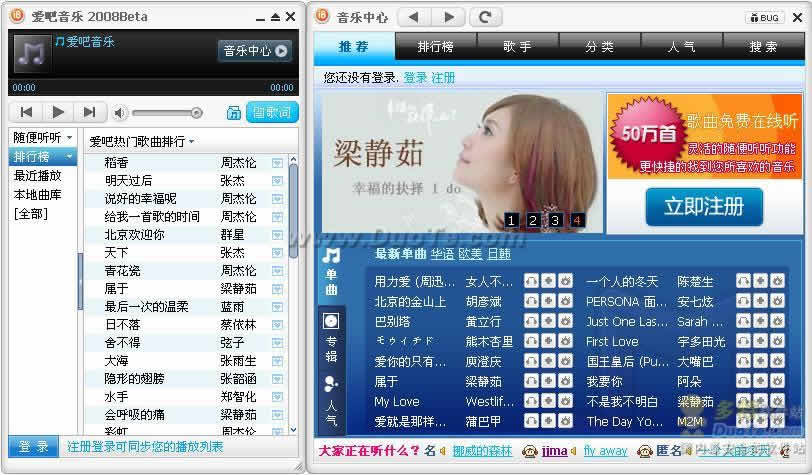The image size is (812, 475).
Task: Report a problem via BUG button
Action: pyautogui.click(x=765, y=18)
